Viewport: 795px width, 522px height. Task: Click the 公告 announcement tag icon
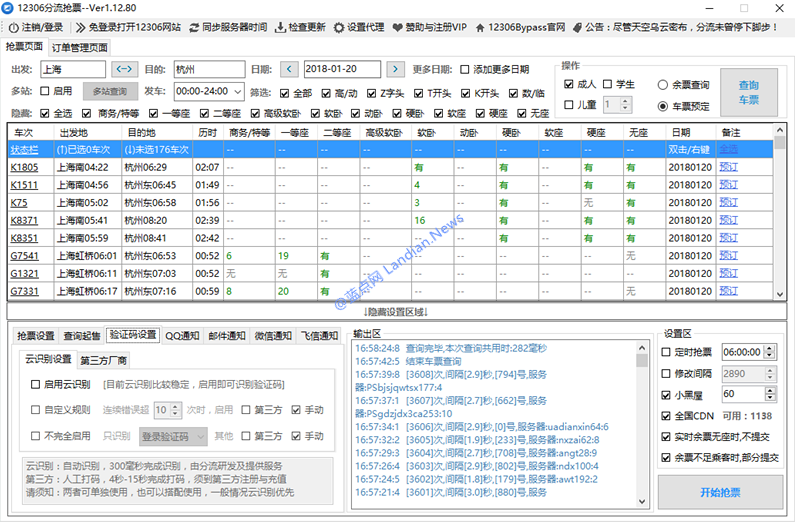click(x=577, y=27)
